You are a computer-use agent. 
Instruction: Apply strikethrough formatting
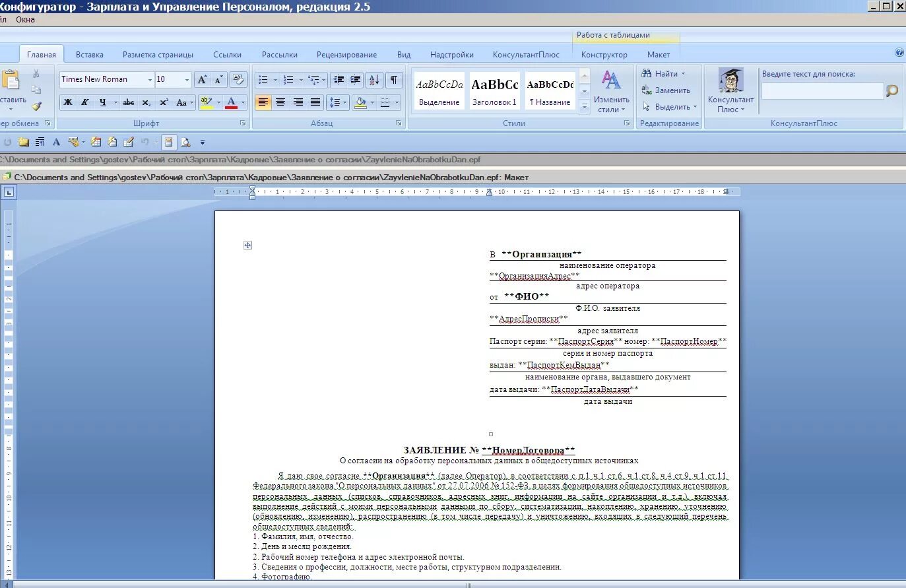129,102
